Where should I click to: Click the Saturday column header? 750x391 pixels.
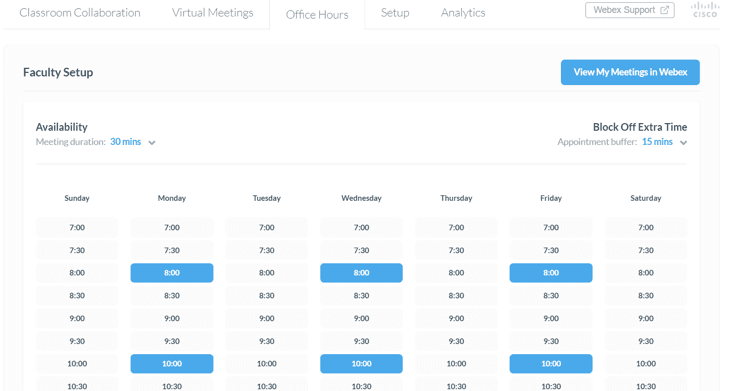(x=645, y=198)
